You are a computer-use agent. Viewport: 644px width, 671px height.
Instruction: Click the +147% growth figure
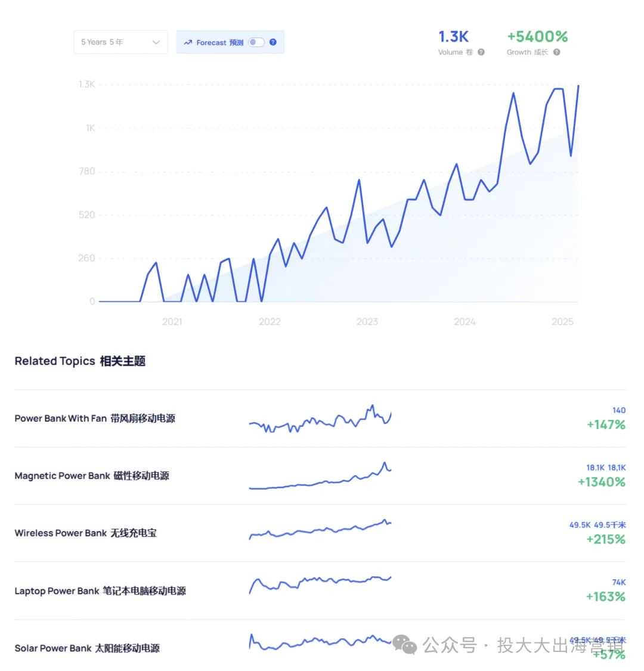pos(606,424)
